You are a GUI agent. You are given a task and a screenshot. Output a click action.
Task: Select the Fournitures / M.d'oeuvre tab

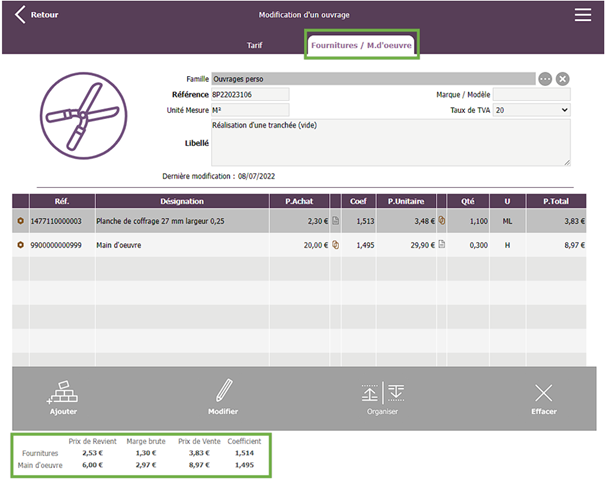click(361, 45)
